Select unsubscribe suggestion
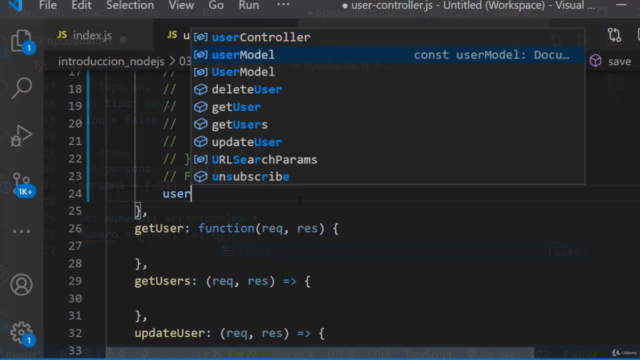This screenshot has width=640, height=360. (388, 177)
